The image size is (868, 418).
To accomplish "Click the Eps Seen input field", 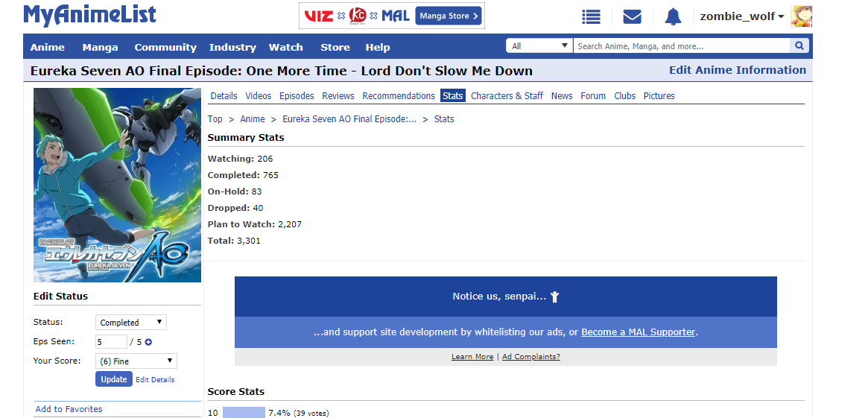I will click(x=111, y=342).
